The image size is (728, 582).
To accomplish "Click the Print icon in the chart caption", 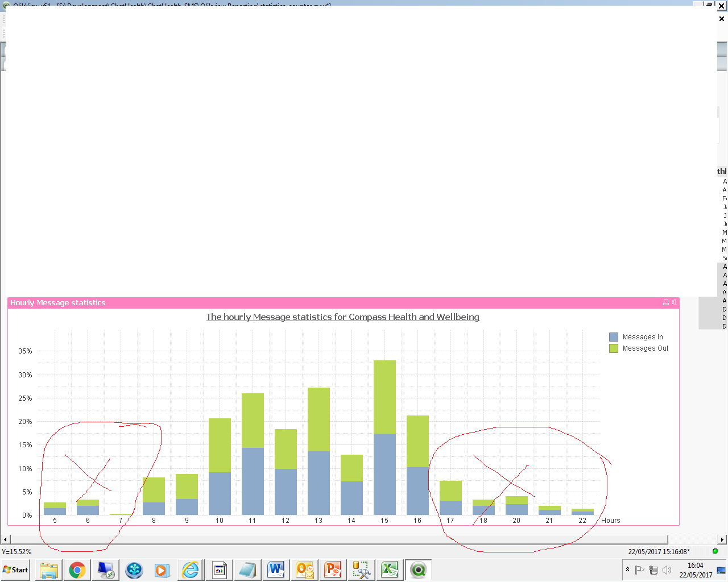I will click(666, 302).
